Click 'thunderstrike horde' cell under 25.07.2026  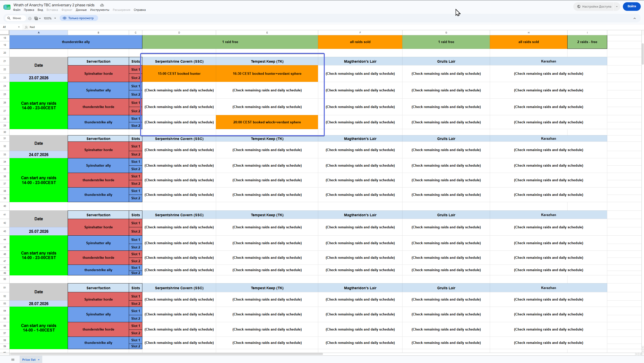(98, 258)
